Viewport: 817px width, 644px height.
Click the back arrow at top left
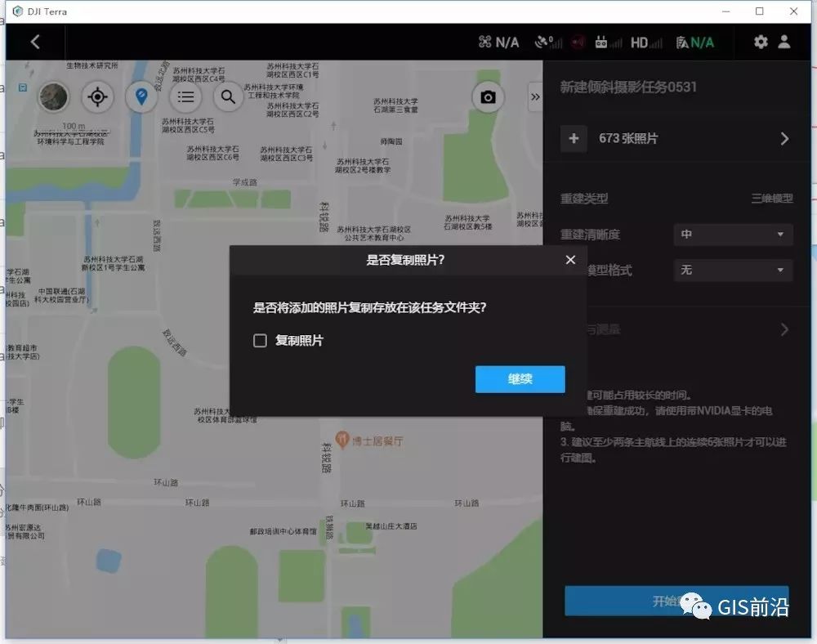[x=36, y=42]
